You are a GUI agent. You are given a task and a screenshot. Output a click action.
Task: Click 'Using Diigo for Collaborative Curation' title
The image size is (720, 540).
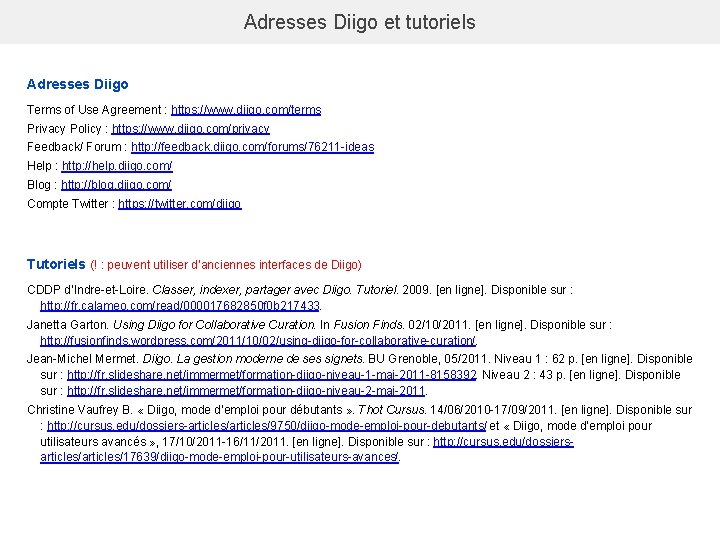point(214,325)
